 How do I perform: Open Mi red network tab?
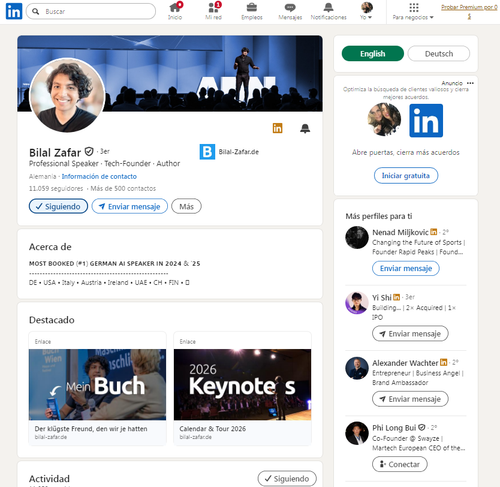[x=213, y=11]
